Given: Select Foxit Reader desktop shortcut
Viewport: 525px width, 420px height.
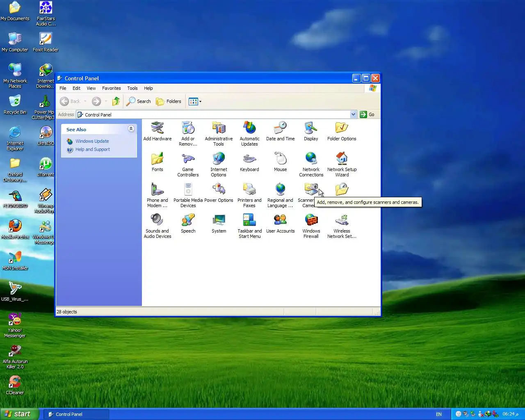Looking at the screenshot, I should click(x=46, y=42).
